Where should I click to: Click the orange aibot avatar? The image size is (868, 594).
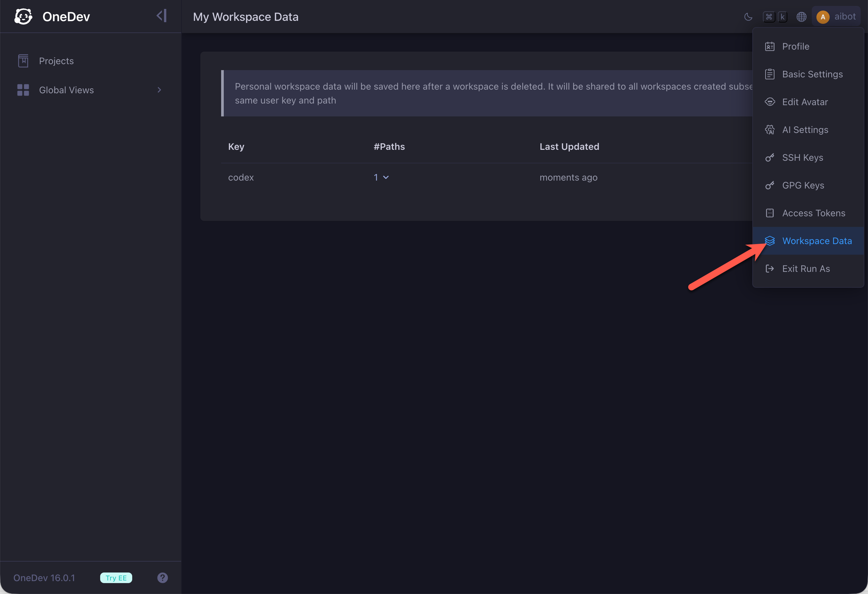click(x=823, y=17)
